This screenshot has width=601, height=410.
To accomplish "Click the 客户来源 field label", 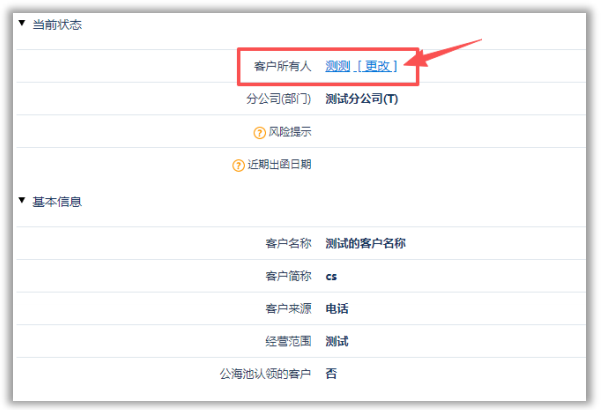I will (288, 308).
